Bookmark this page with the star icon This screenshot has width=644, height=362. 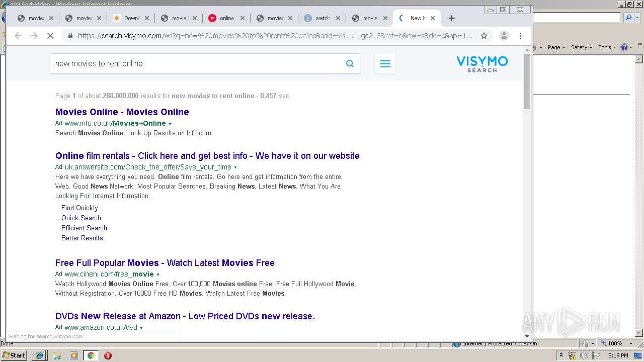[x=484, y=36]
